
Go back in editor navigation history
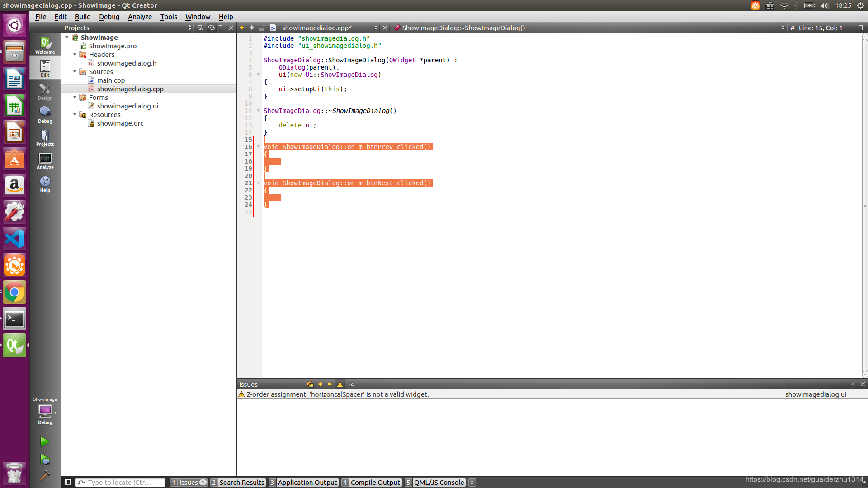click(x=242, y=28)
